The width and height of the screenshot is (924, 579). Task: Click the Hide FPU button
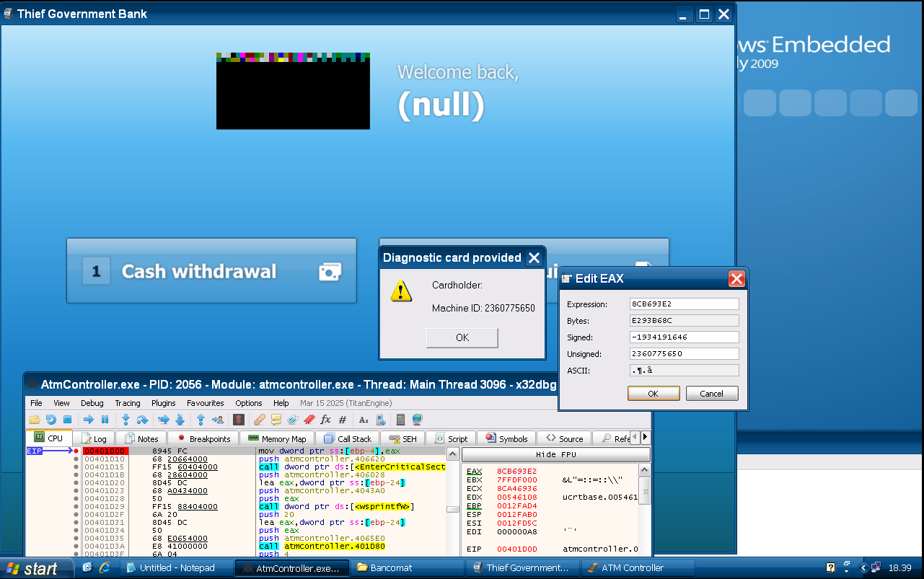coord(555,455)
